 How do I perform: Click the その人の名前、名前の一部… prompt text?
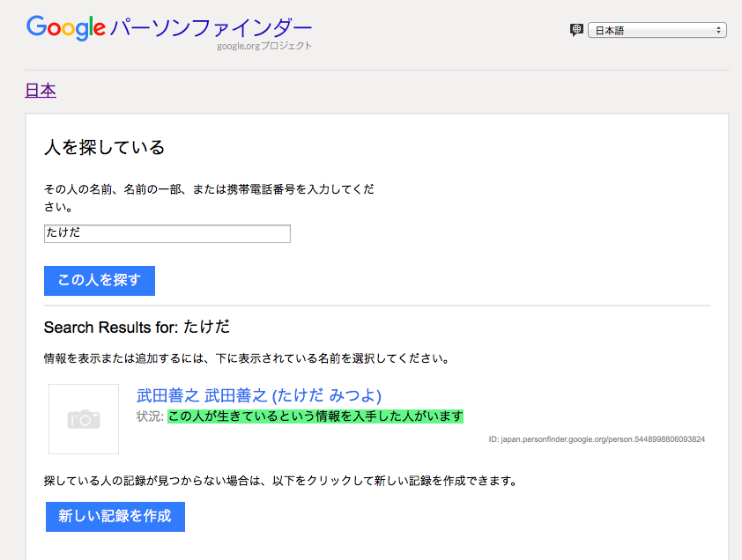[209, 198]
